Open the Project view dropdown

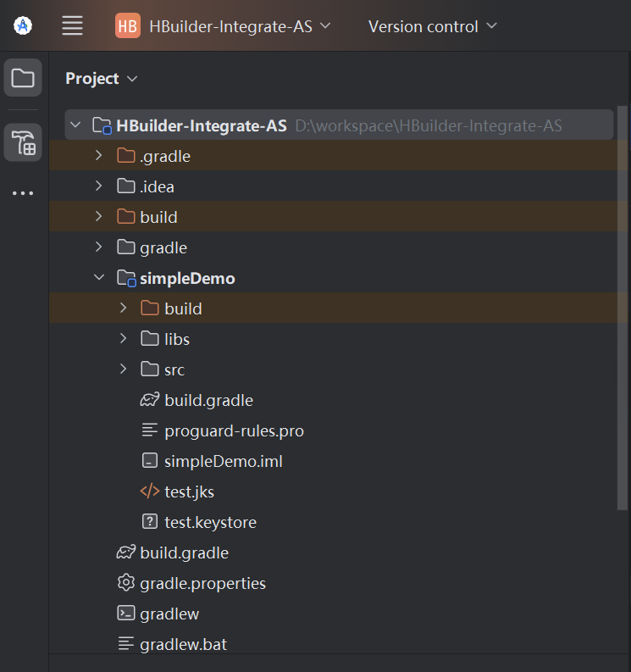click(102, 79)
